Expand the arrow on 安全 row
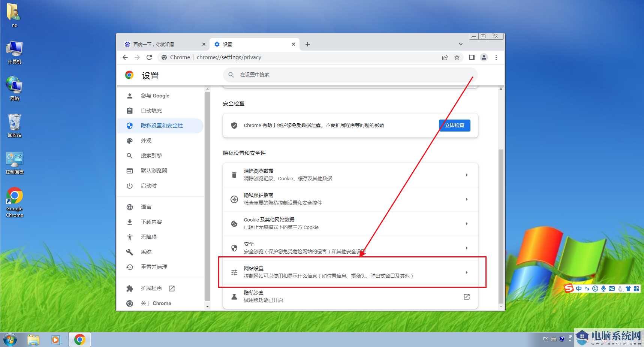644x347 pixels. pyautogui.click(x=467, y=248)
